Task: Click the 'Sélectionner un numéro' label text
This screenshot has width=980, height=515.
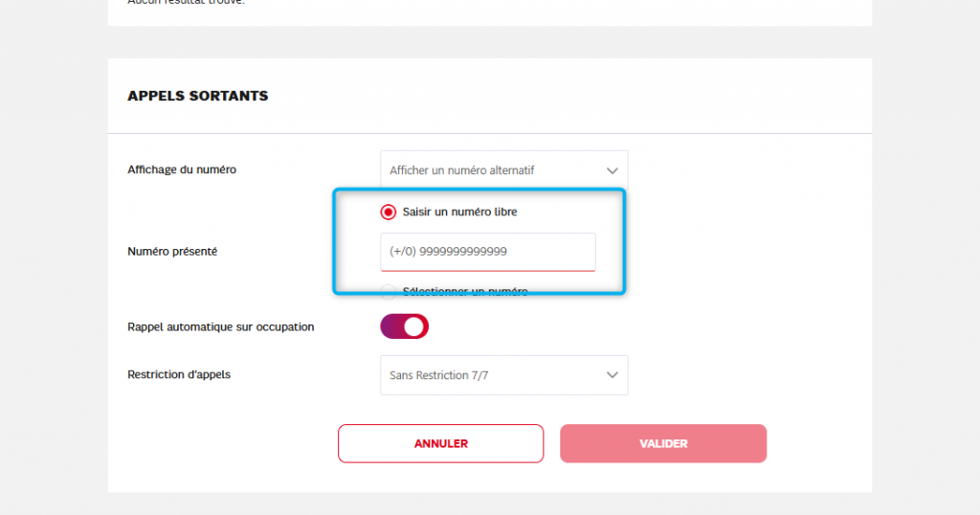Action: (465, 292)
